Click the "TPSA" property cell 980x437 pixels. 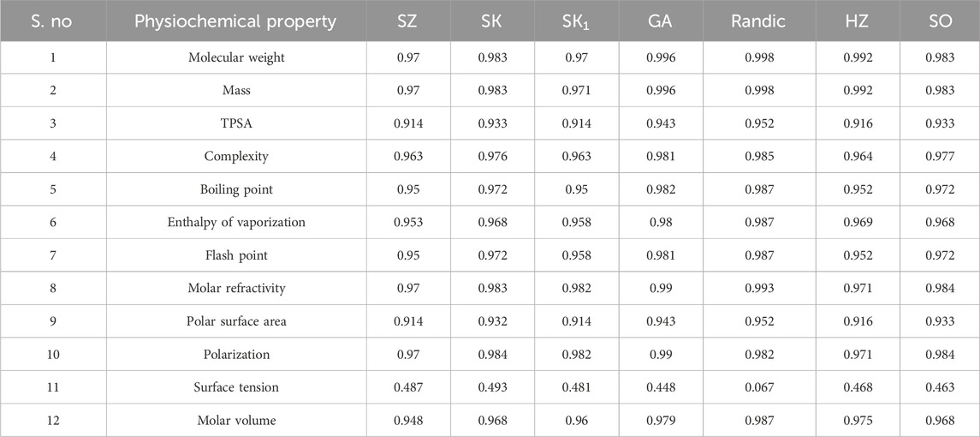coord(236,123)
